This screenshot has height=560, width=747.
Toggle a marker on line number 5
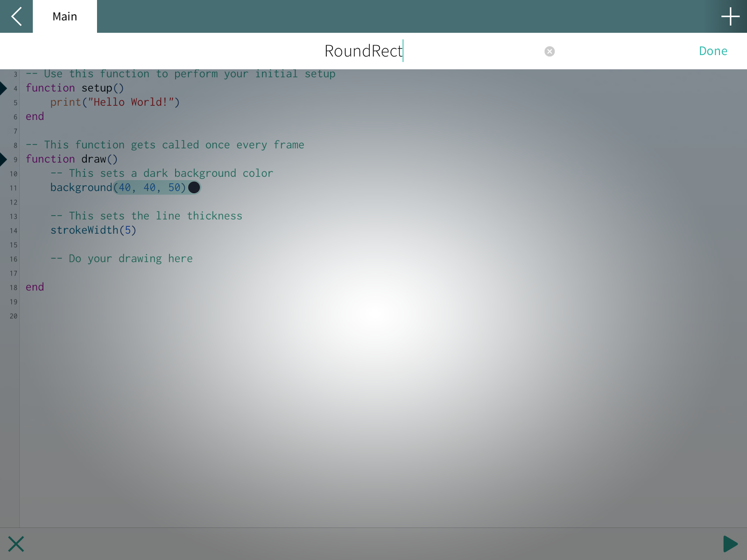point(14,102)
